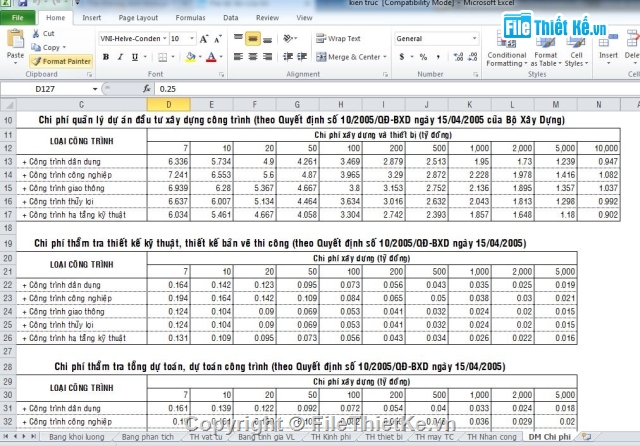Open Format as Table gallery
The image size is (640, 446).
coord(546,49)
